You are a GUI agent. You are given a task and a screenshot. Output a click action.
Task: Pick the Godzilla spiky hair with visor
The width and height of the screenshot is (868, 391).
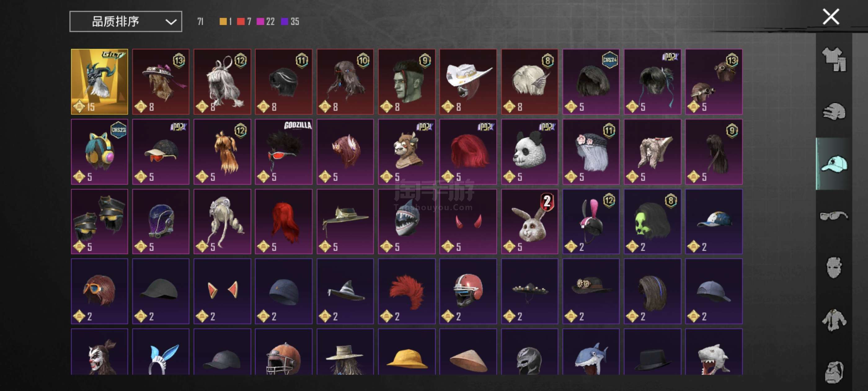coord(283,151)
